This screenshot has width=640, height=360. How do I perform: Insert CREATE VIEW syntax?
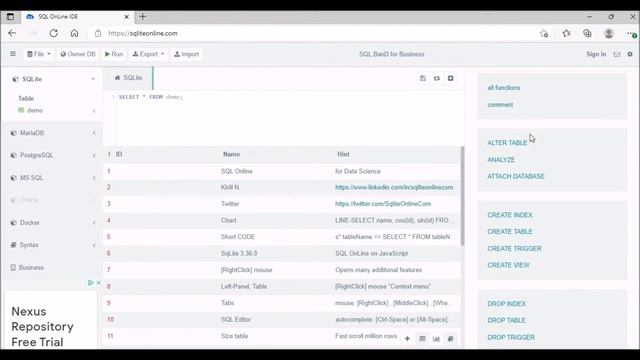pyautogui.click(x=508, y=265)
